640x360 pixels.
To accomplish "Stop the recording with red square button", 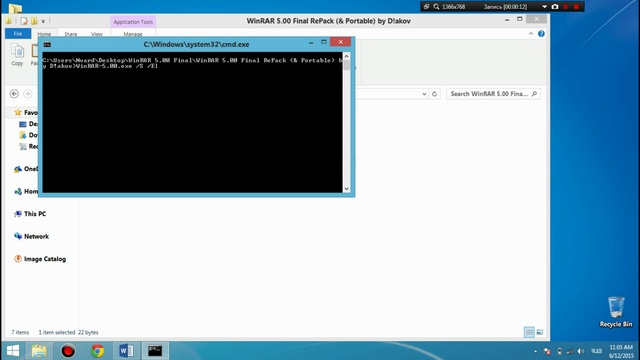I will click(576, 7).
